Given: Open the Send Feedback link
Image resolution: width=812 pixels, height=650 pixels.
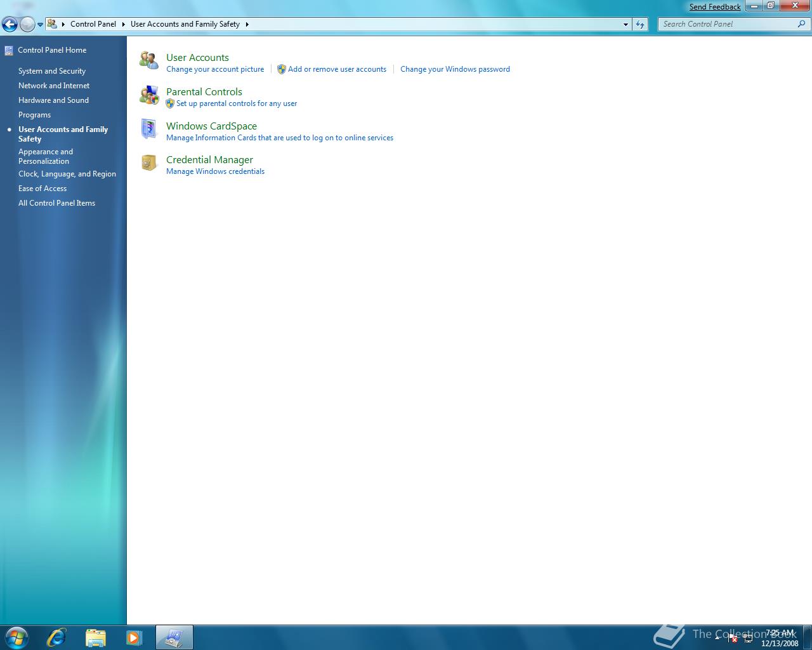Looking at the screenshot, I should [715, 7].
